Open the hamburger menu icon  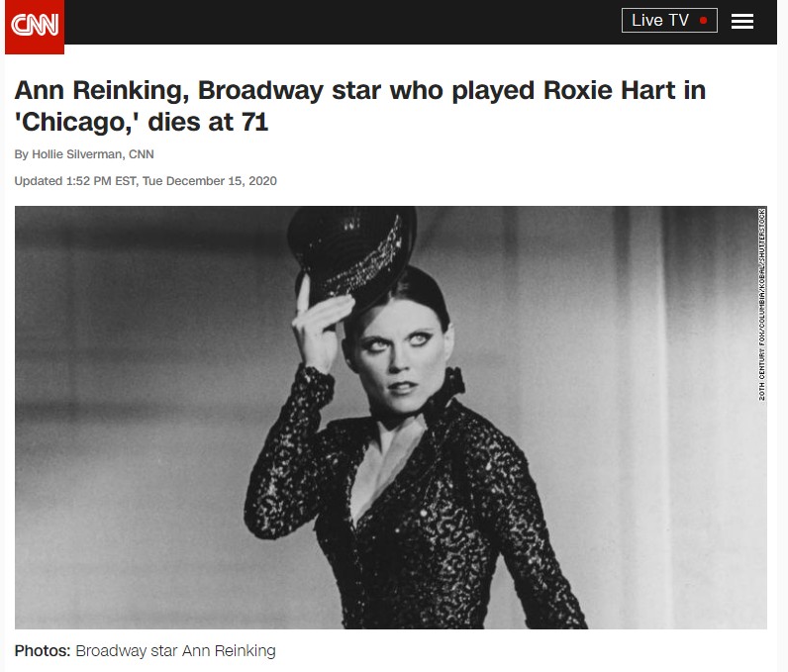[741, 21]
